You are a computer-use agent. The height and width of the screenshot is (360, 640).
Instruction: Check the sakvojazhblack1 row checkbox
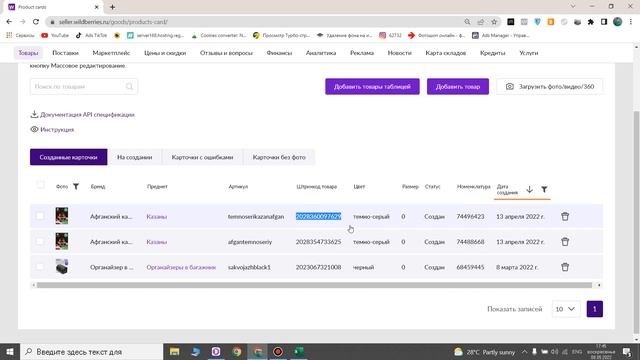[40, 267]
